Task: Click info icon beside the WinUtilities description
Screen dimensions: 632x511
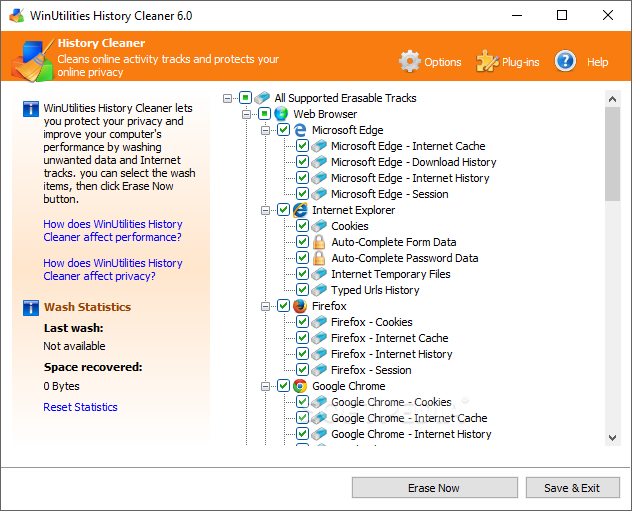Action: pos(31,109)
